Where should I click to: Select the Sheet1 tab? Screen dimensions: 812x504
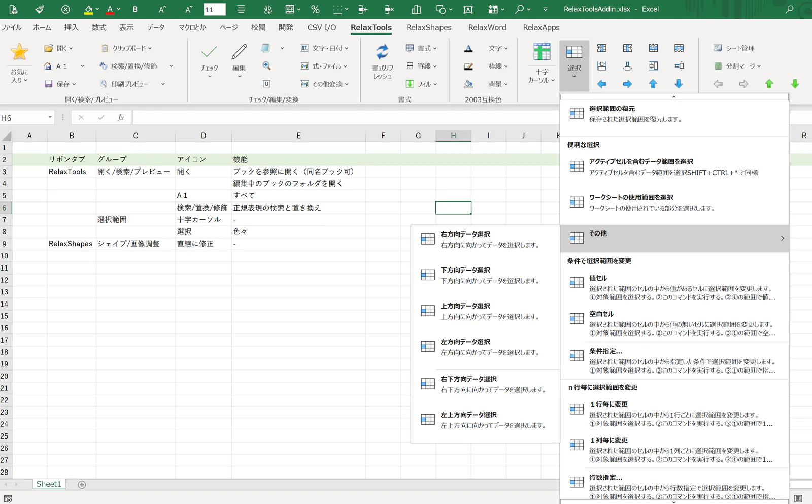49,484
